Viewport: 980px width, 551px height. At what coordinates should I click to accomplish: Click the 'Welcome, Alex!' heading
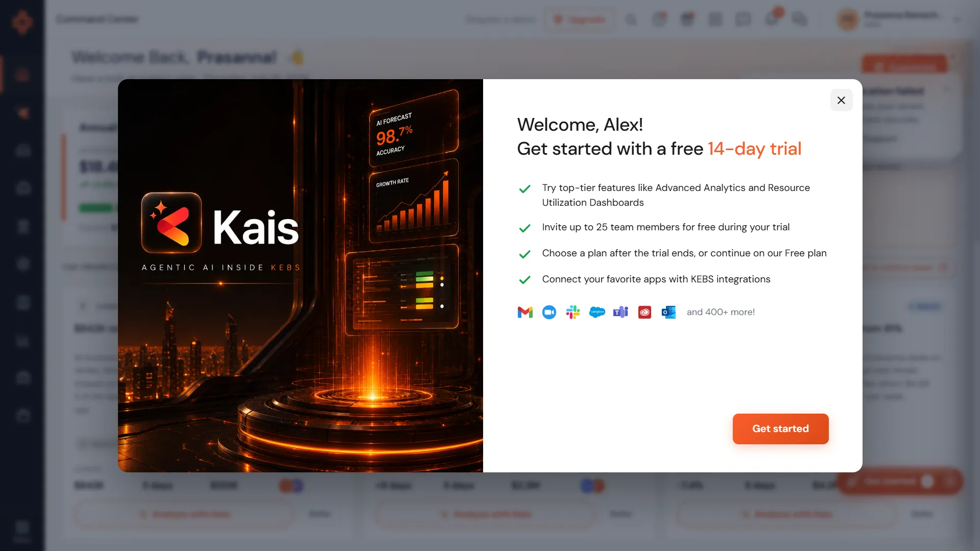click(x=580, y=125)
